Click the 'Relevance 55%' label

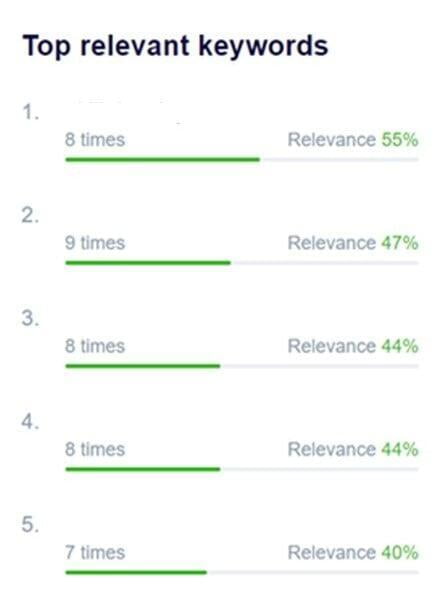click(x=353, y=140)
